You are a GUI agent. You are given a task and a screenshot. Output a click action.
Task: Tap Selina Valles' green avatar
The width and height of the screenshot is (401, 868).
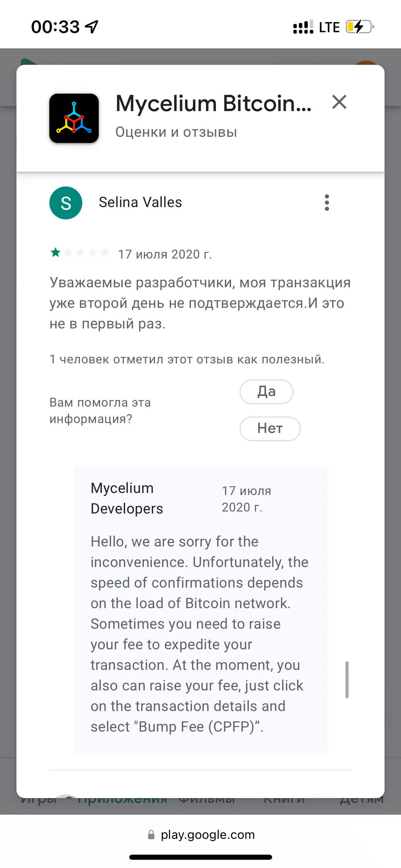(x=66, y=203)
